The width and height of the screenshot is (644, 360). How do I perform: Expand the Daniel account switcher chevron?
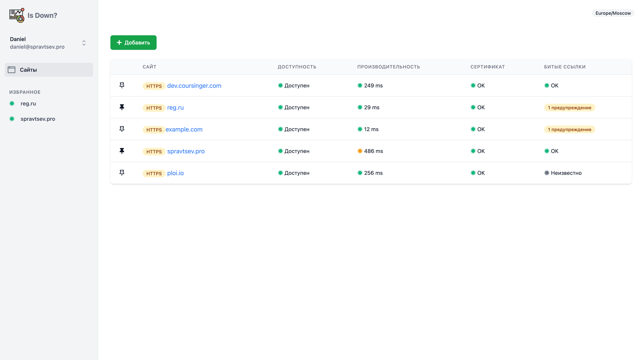[84, 43]
